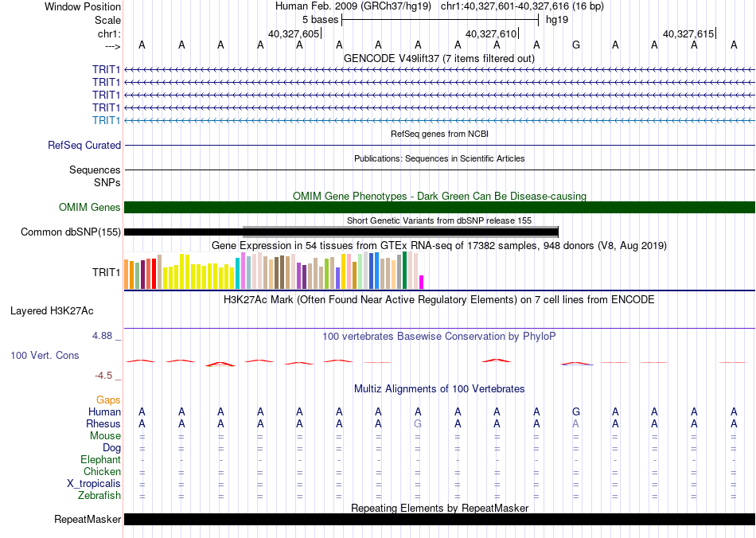The height and width of the screenshot is (538, 756).
Task: Click the Scale label in the ruler
Action: click(x=107, y=20)
